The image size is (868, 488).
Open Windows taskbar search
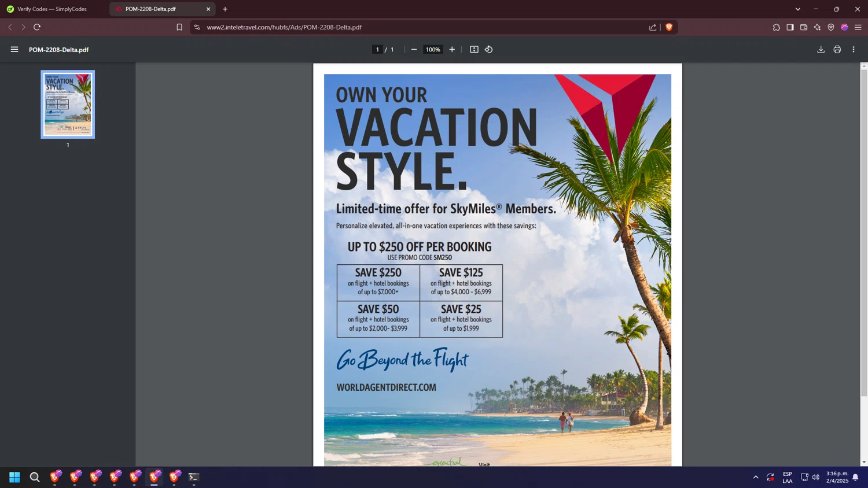(x=35, y=477)
